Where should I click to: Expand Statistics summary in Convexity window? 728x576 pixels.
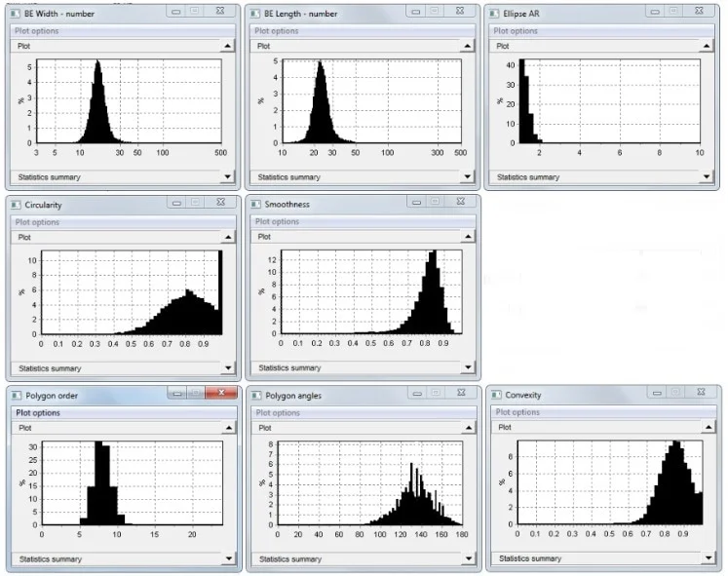(707, 558)
